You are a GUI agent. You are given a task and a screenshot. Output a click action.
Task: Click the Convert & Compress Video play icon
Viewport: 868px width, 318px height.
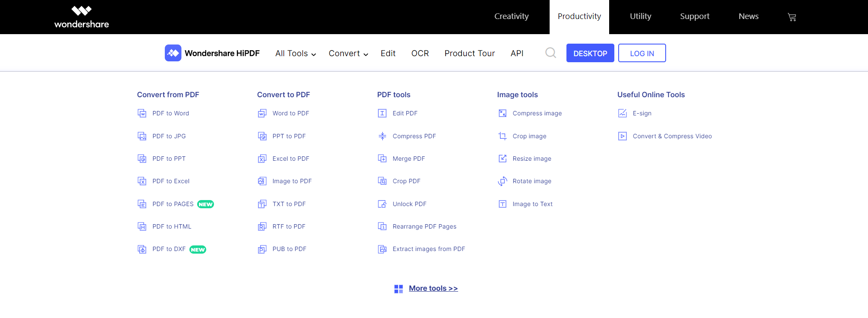[x=623, y=136]
